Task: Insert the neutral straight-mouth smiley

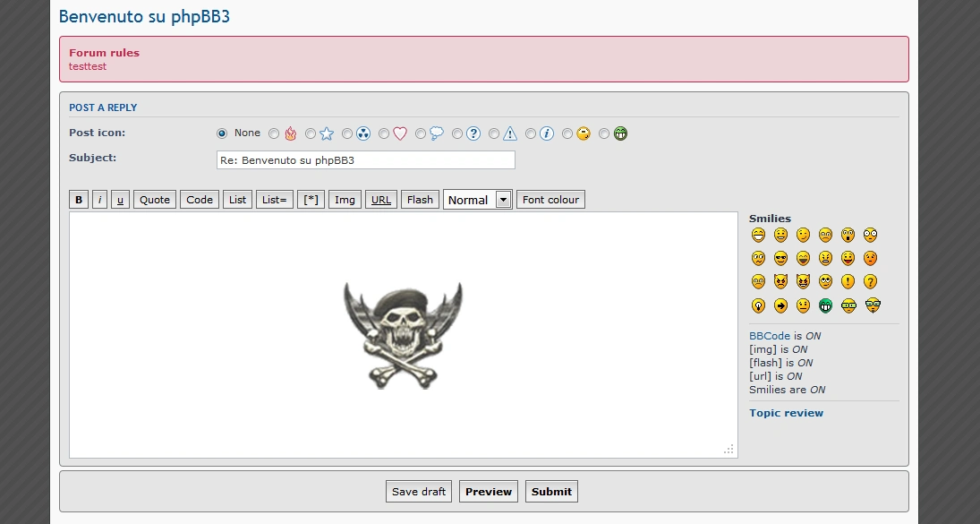Action: (803, 305)
